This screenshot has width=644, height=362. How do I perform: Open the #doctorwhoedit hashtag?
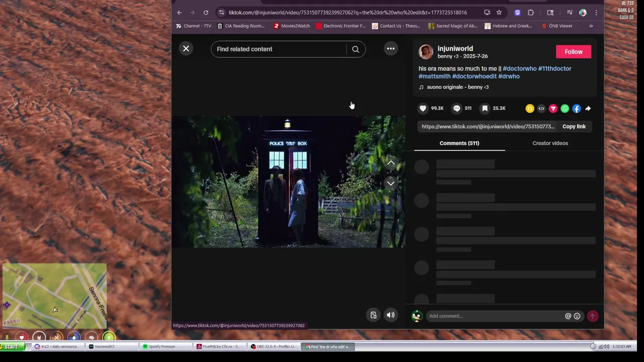click(x=474, y=76)
